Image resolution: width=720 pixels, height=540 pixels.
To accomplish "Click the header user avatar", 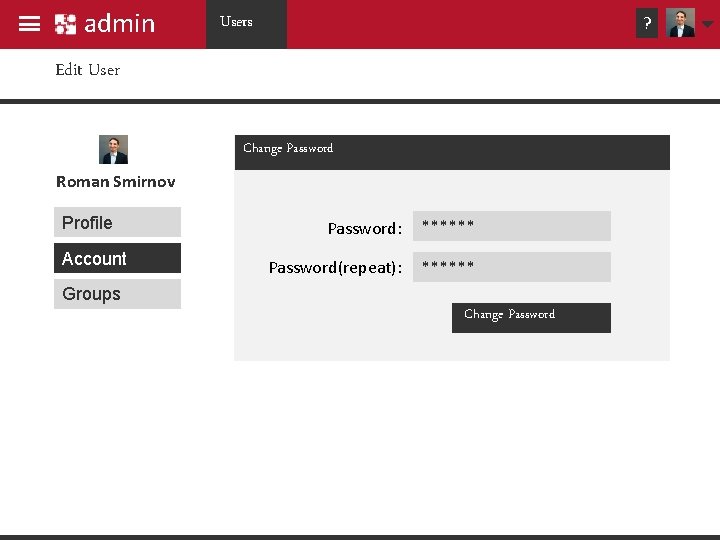I will click(x=680, y=23).
